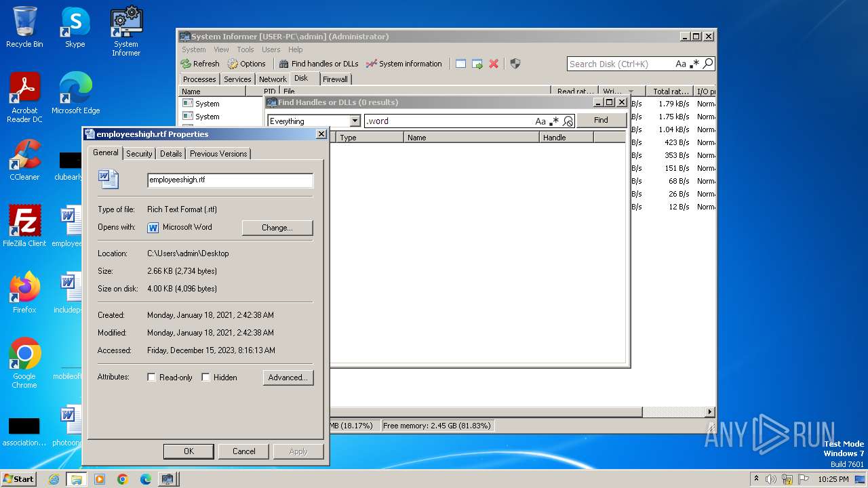Viewport: 868px width, 488px height.
Task: Open Acrobat Reader DC desktop icon
Action: [x=24, y=98]
